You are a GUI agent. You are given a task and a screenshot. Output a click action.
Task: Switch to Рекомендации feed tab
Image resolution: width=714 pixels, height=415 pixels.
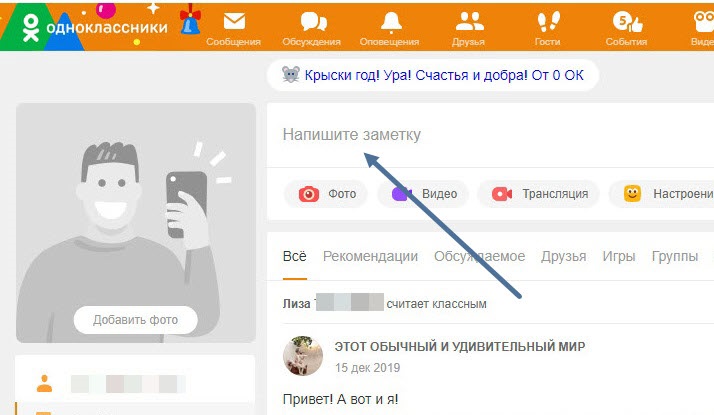click(x=370, y=256)
